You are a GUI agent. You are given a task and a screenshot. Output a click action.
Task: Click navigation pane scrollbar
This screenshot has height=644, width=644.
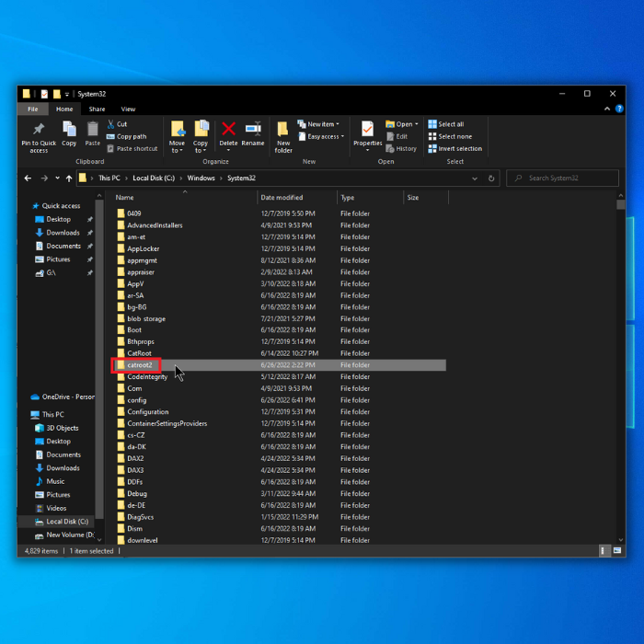[x=99, y=360]
